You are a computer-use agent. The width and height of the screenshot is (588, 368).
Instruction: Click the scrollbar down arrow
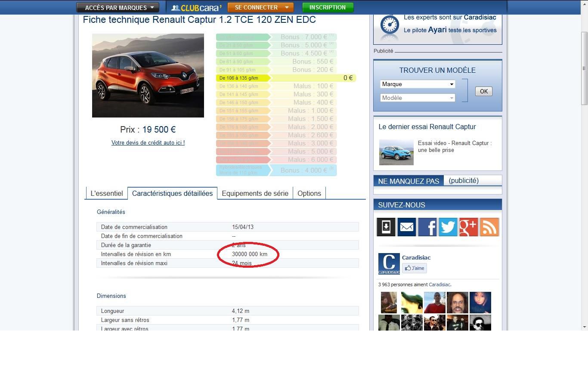(x=584, y=327)
